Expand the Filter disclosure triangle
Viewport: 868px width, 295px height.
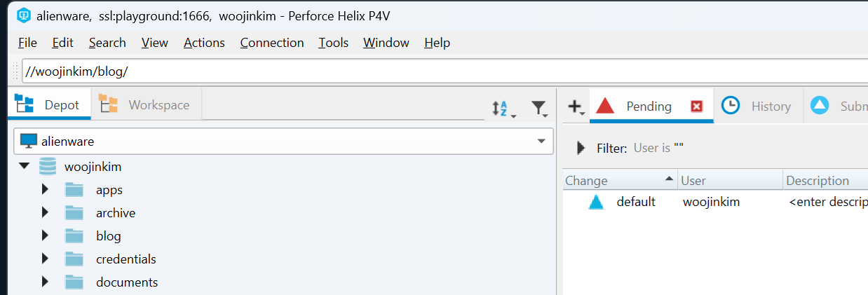pos(581,148)
